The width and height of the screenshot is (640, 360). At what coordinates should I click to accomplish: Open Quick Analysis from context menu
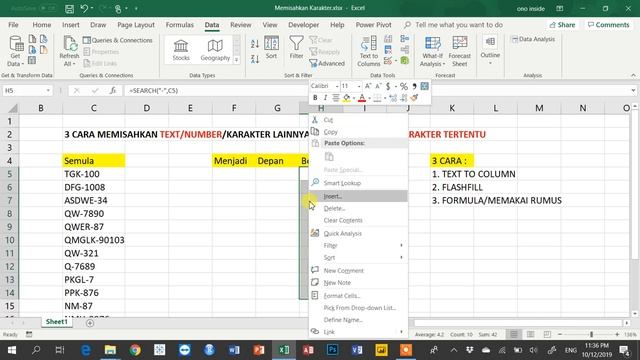358,233
